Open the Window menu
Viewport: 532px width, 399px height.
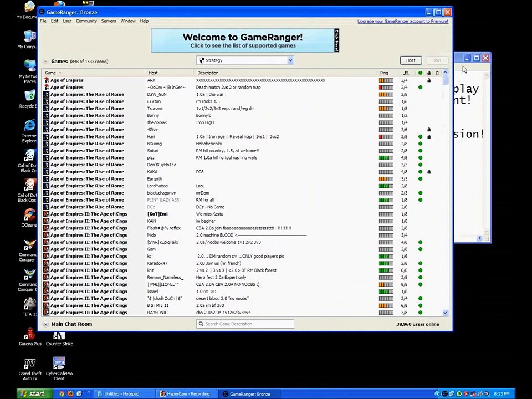[x=128, y=21]
